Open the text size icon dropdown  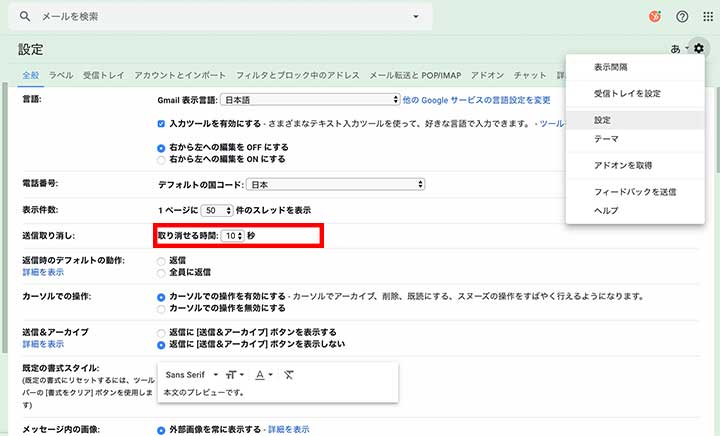235,375
